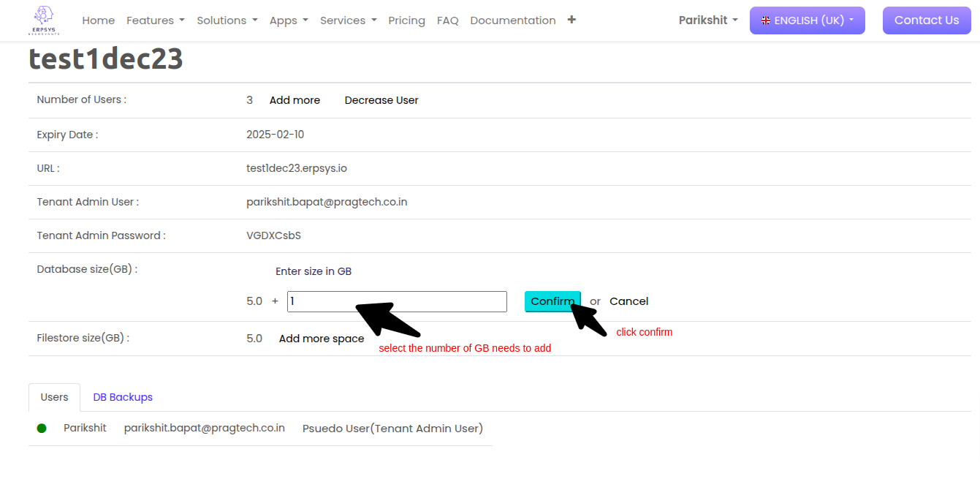Confirm the database size increase
Screen dimensions: 980x479
pyautogui.click(x=552, y=301)
